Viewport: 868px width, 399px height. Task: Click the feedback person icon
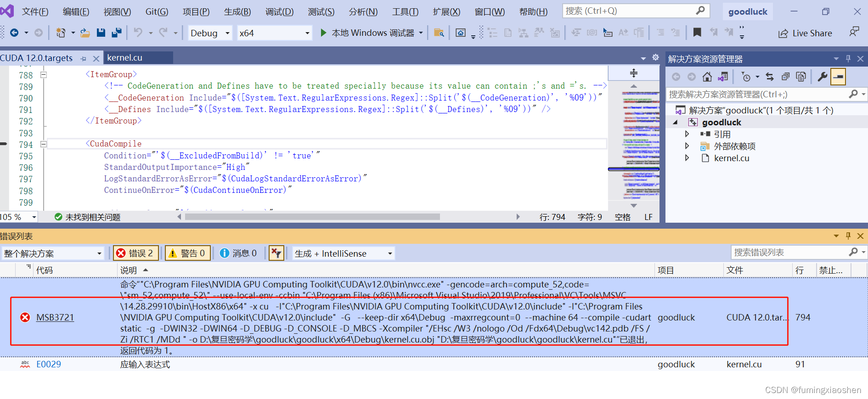(x=854, y=32)
